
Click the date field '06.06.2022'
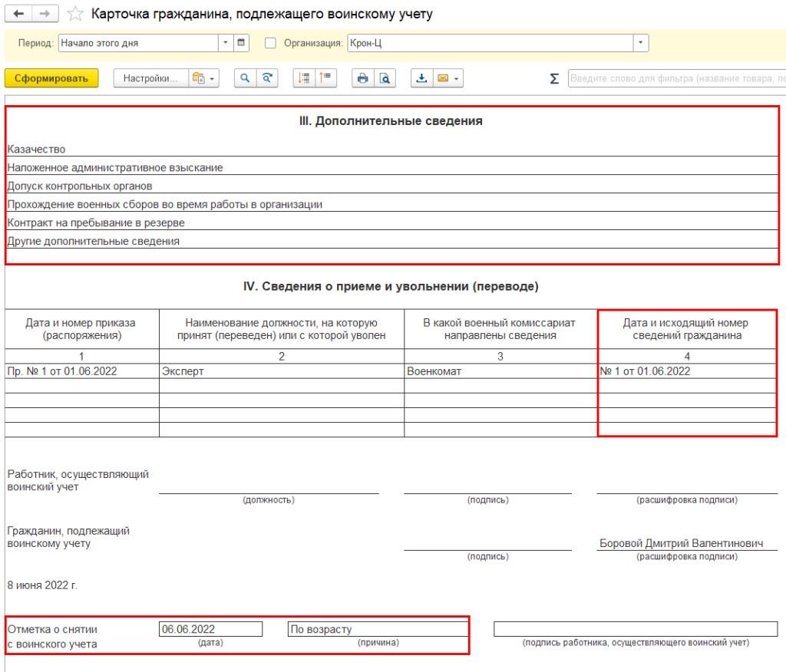click(210, 629)
